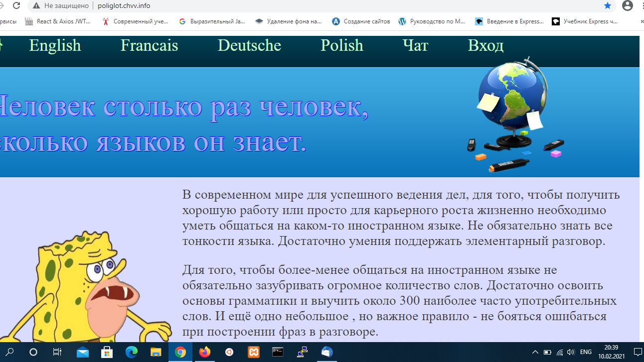Screen dimensions: 644x362
Task: Open the 'Удаление фона на...' bookmark
Action: point(289,21)
